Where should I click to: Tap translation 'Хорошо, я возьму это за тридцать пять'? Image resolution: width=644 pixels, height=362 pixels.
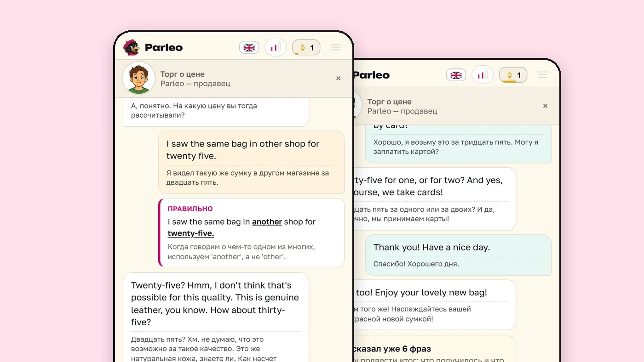(x=456, y=147)
